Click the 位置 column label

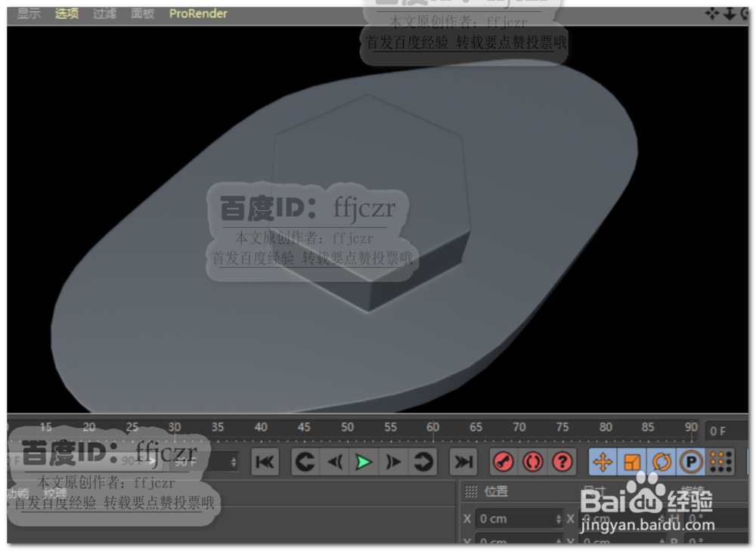point(496,491)
